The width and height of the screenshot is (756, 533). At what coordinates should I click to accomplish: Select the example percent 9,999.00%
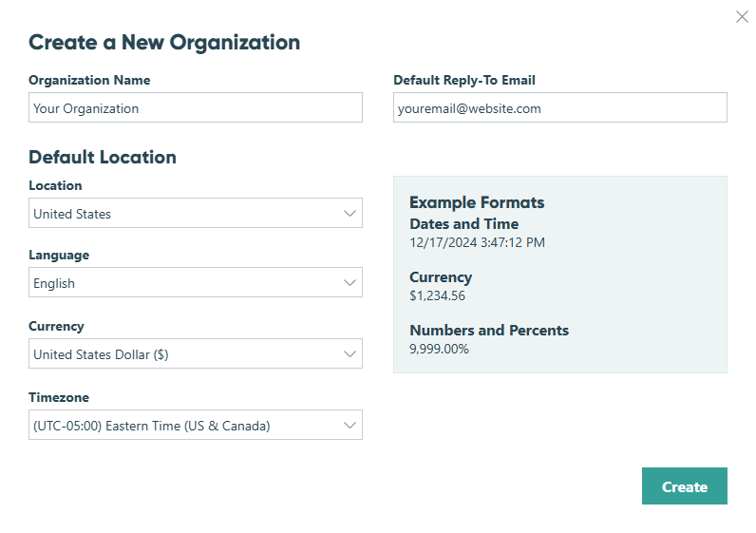pos(439,349)
